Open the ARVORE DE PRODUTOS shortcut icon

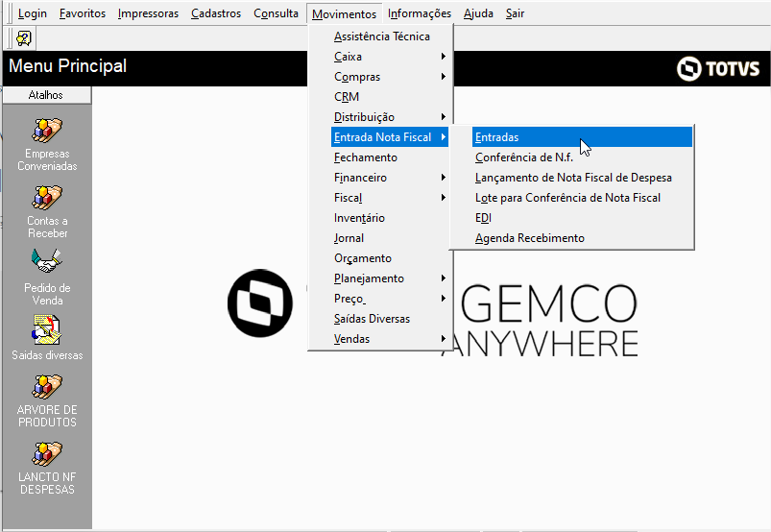pyautogui.click(x=47, y=386)
